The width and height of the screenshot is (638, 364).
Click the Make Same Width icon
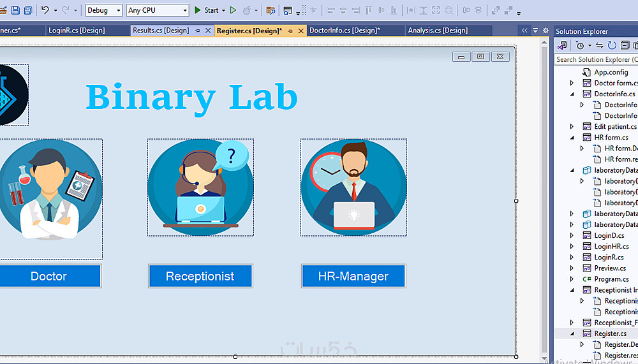411,11
